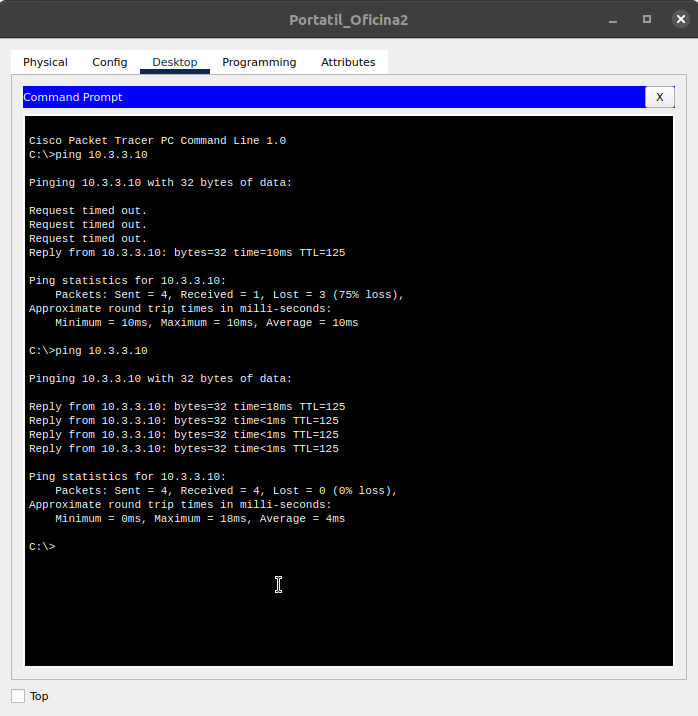This screenshot has height=716, width=698.
Task: Open the Attributes tab
Action: [x=348, y=62]
